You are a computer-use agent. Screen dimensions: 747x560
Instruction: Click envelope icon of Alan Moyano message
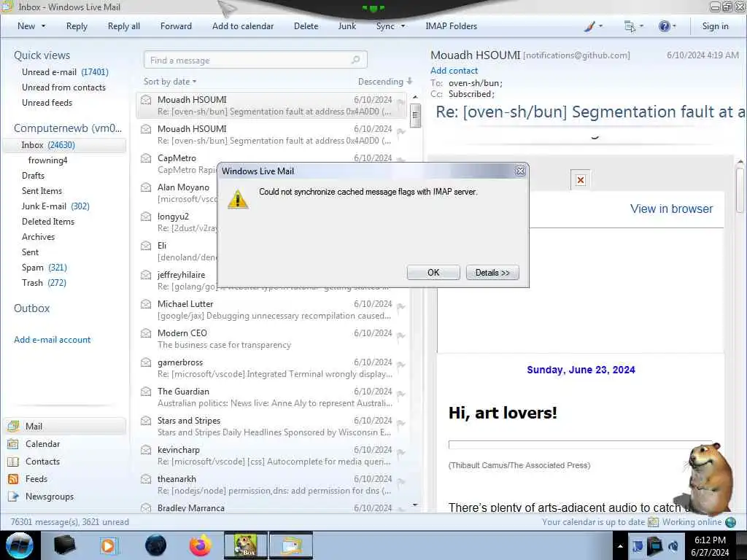click(x=146, y=187)
